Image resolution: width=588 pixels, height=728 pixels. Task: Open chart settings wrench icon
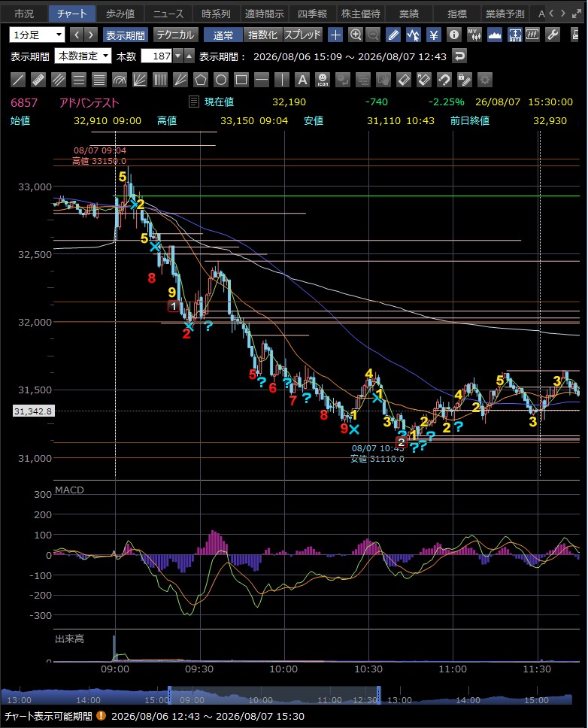[552, 35]
